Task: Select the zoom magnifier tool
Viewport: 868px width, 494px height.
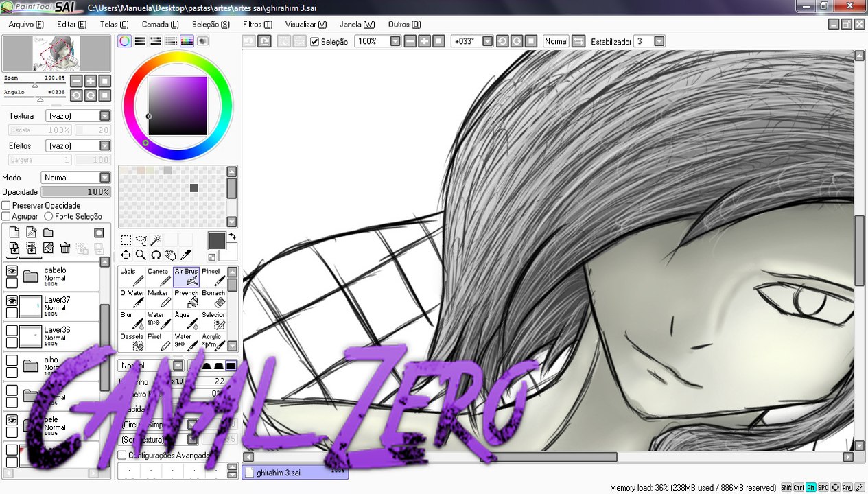Action: 141,255
